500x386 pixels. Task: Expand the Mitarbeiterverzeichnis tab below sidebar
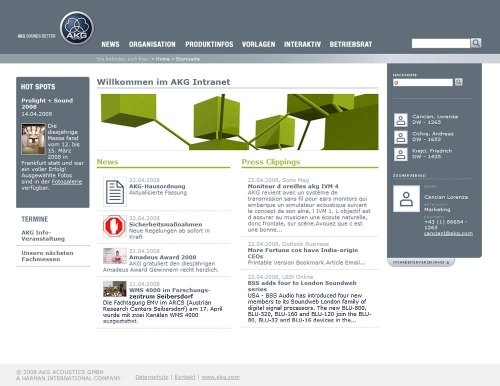[x=421, y=262]
